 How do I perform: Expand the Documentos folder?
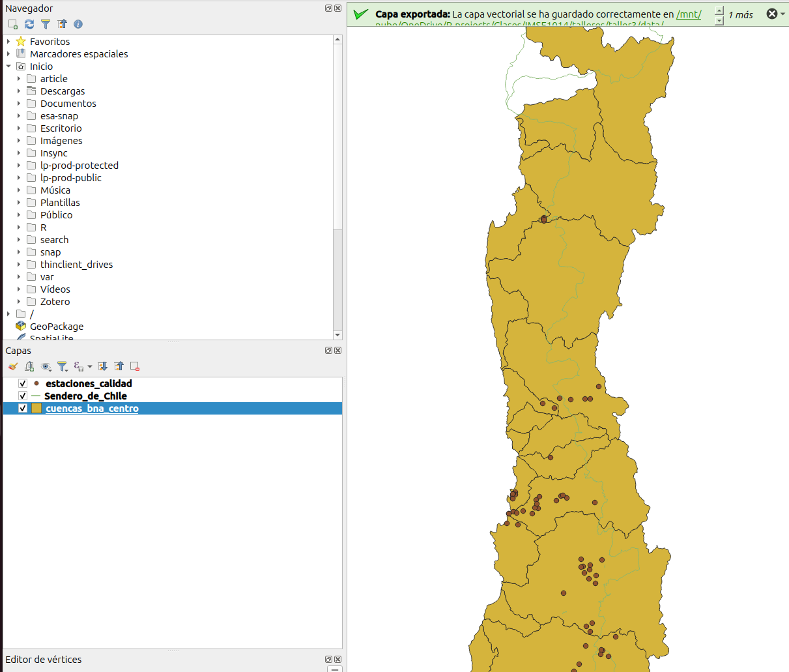pos(19,104)
